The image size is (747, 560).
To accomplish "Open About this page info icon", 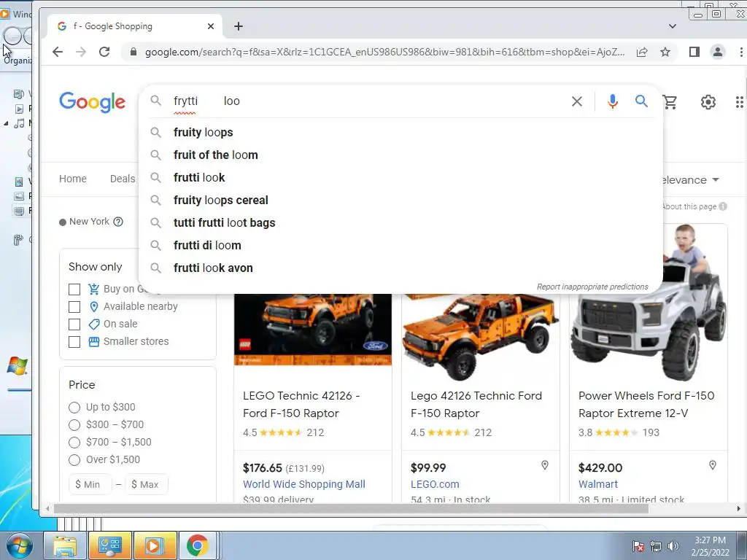I will pyautogui.click(x=723, y=206).
